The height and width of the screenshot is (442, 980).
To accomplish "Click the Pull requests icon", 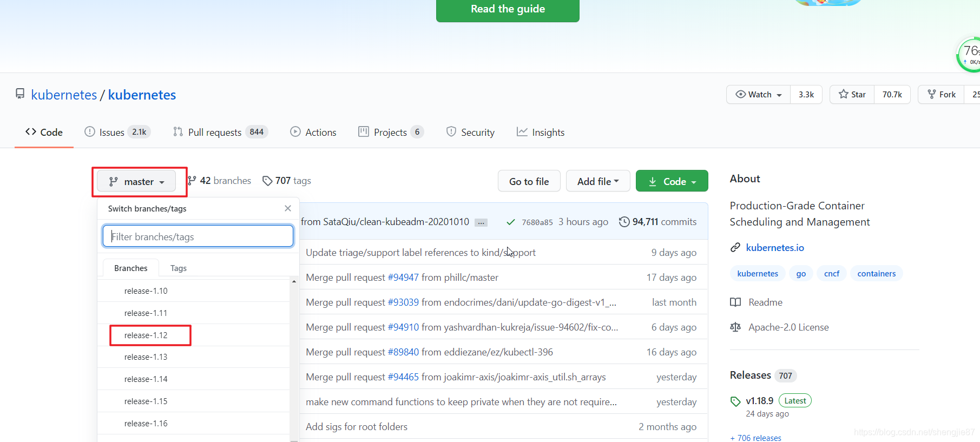I will pos(178,131).
